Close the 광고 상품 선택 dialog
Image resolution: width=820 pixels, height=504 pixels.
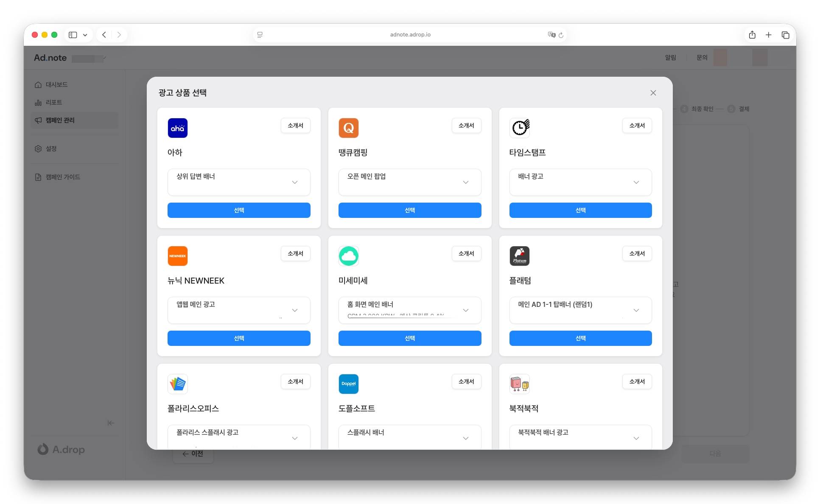653,93
